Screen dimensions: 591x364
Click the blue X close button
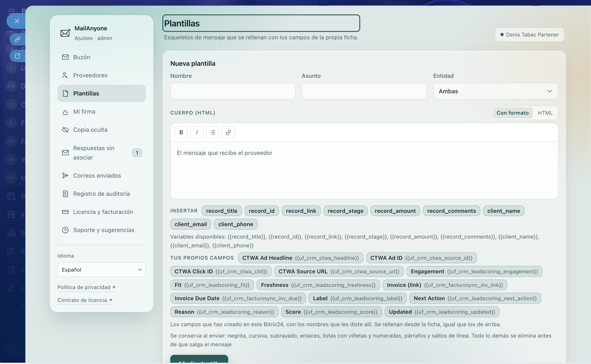(17, 21)
